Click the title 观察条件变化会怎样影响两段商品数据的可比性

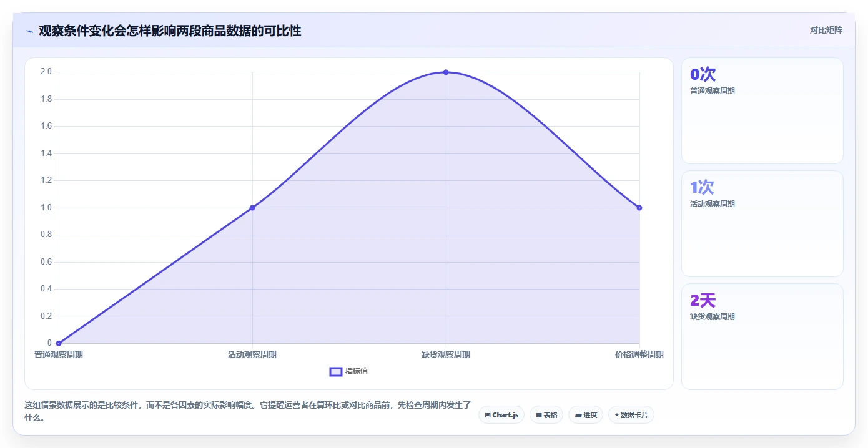pyautogui.click(x=170, y=31)
